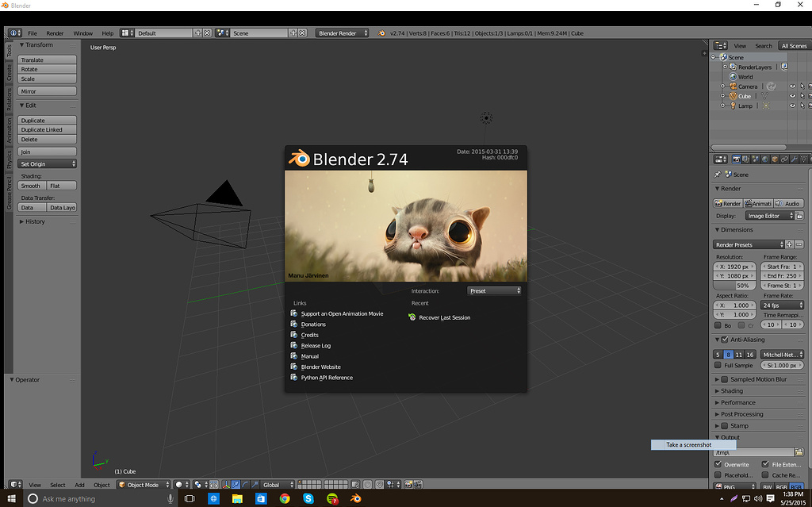
Task: Click the Render properties camera icon
Action: point(737,159)
